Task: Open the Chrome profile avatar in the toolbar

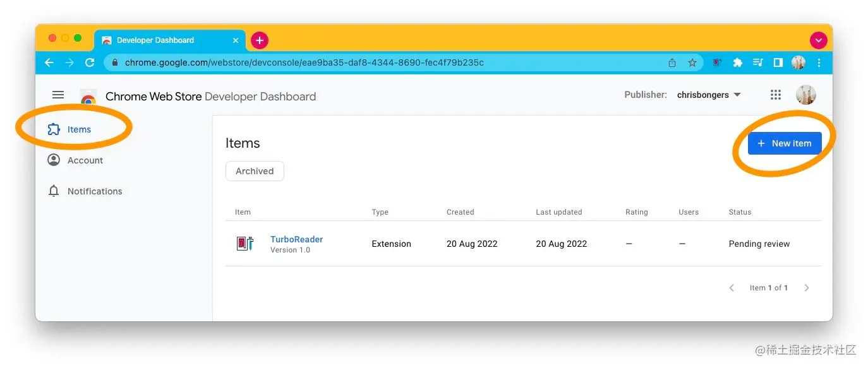Action: pyautogui.click(x=799, y=62)
